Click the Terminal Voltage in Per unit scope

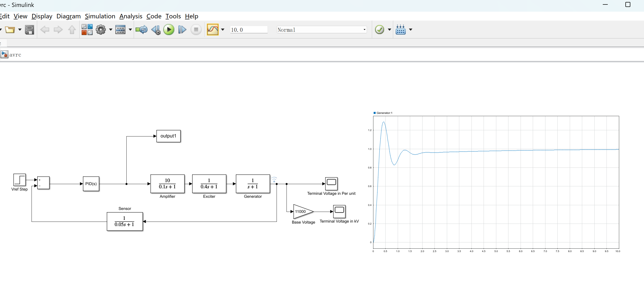tap(331, 183)
